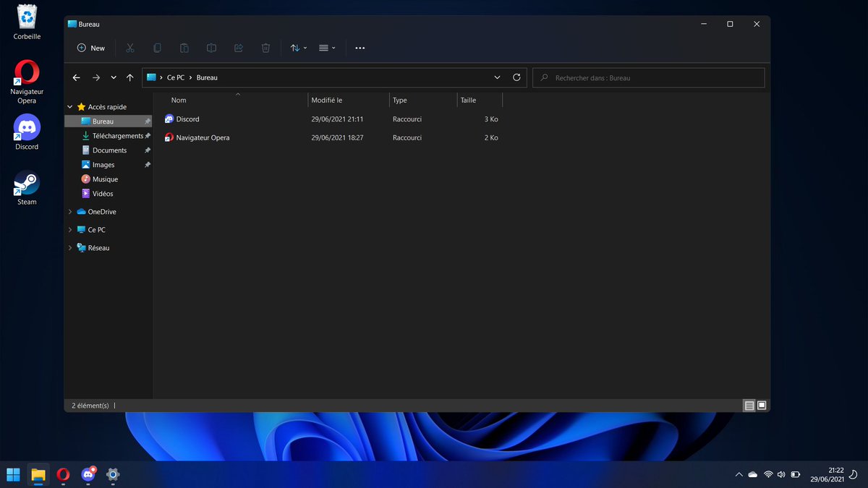The width and height of the screenshot is (868, 488).
Task: Click the Corbeille desktop icon
Action: (x=27, y=22)
